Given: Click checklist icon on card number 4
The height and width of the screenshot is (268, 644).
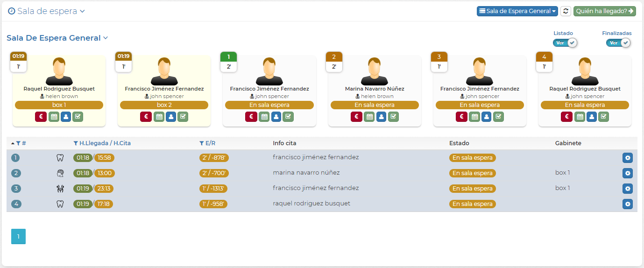Looking at the screenshot, I should pyautogui.click(x=603, y=117).
